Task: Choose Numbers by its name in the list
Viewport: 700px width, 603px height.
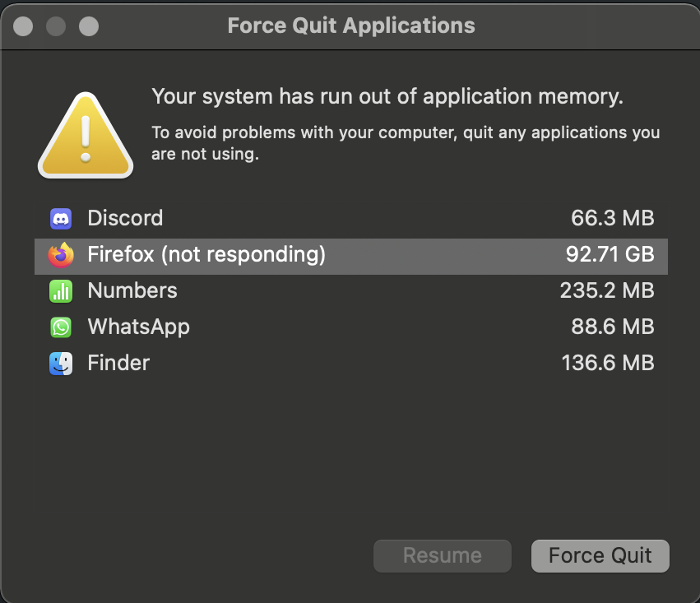Action: [132, 291]
